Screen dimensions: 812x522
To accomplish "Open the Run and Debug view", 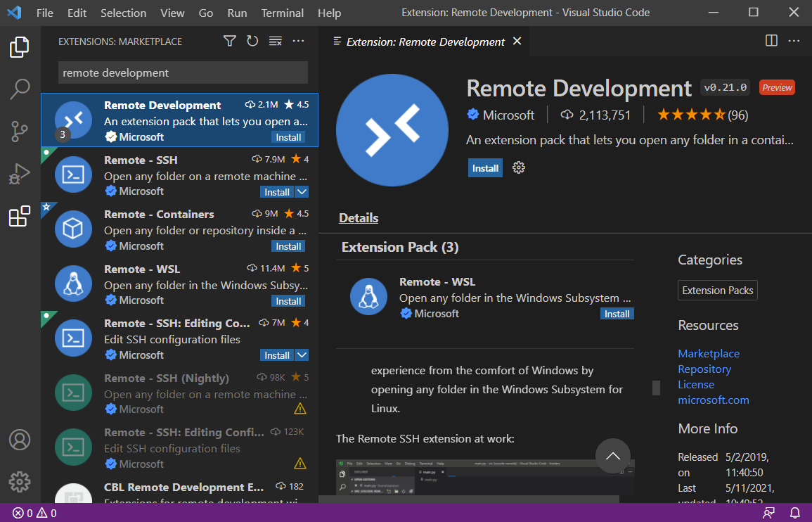I will tap(19, 174).
